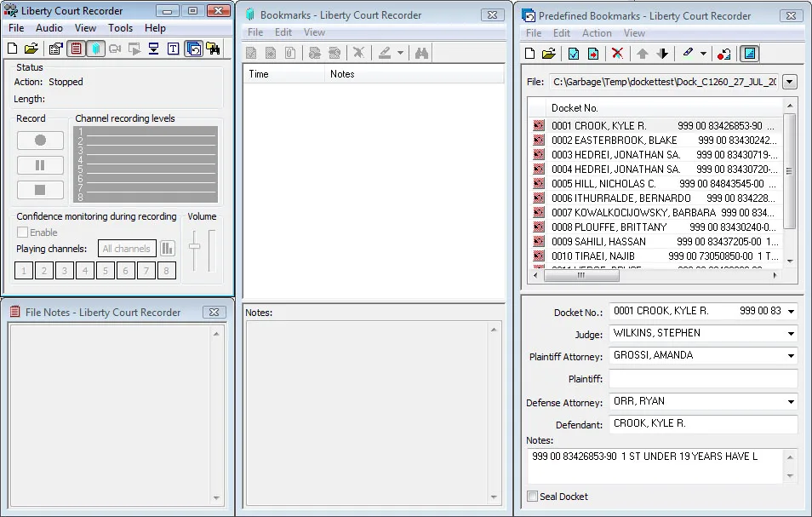Toggle playing channel 1 button
Viewport: 812px width, 517px height.
click(x=24, y=270)
